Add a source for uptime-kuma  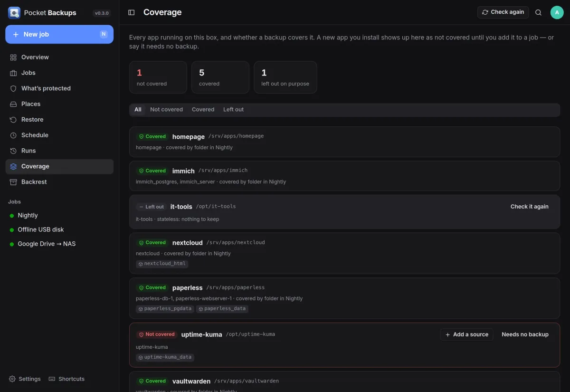pos(466,335)
